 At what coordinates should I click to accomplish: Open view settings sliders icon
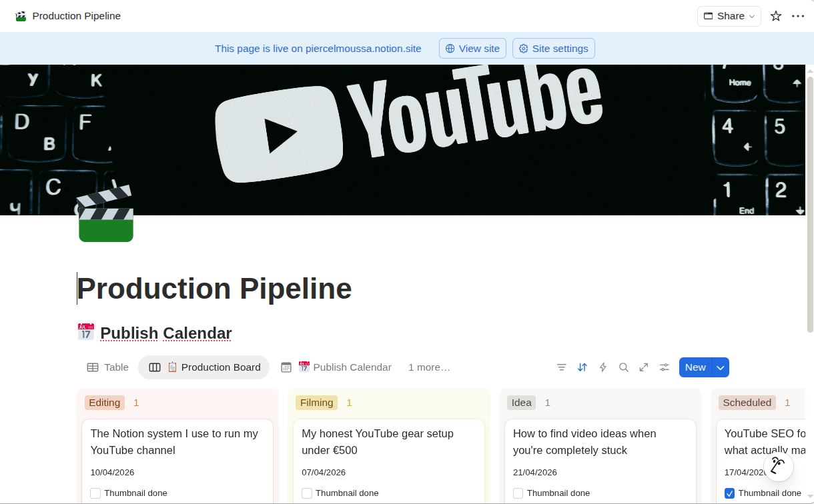pyautogui.click(x=665, y=367)
